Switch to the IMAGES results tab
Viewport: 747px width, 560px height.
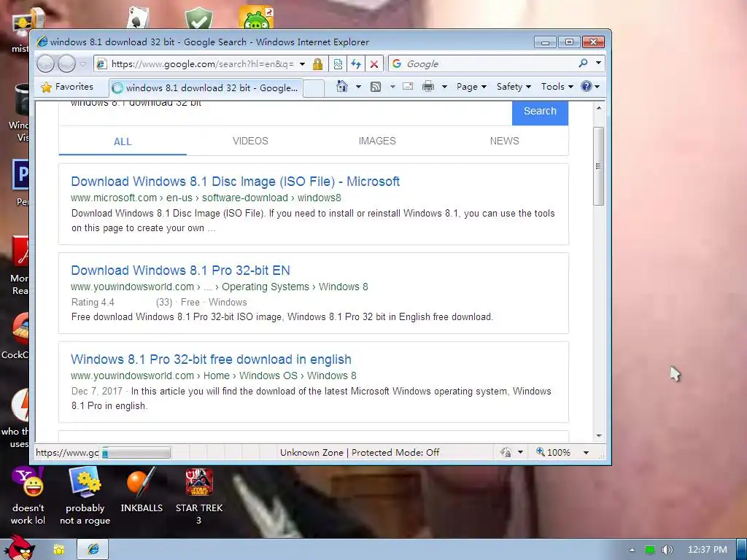(377, 141)
